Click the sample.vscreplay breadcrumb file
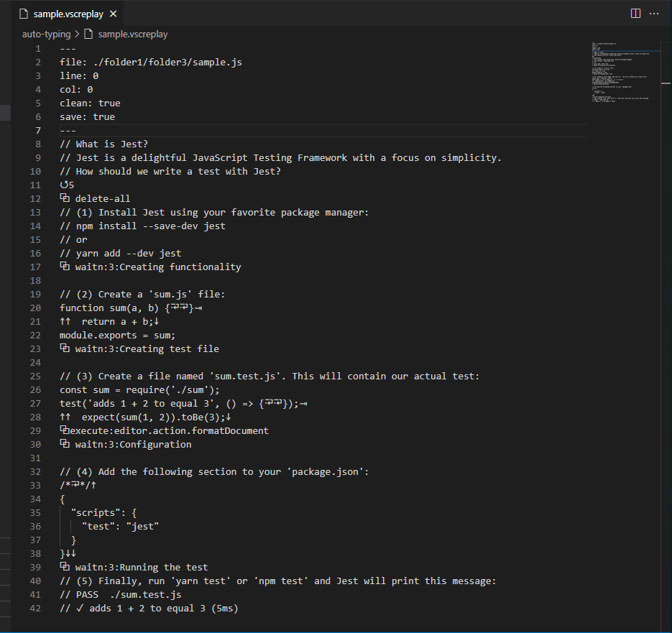The height and width of the screenshot is (633, 672). pyautogui.click(x=132, y=34)
